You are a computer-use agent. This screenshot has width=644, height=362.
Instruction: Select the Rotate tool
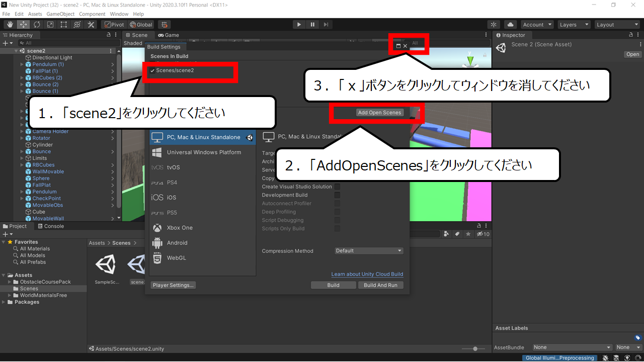tap(37, 25)
